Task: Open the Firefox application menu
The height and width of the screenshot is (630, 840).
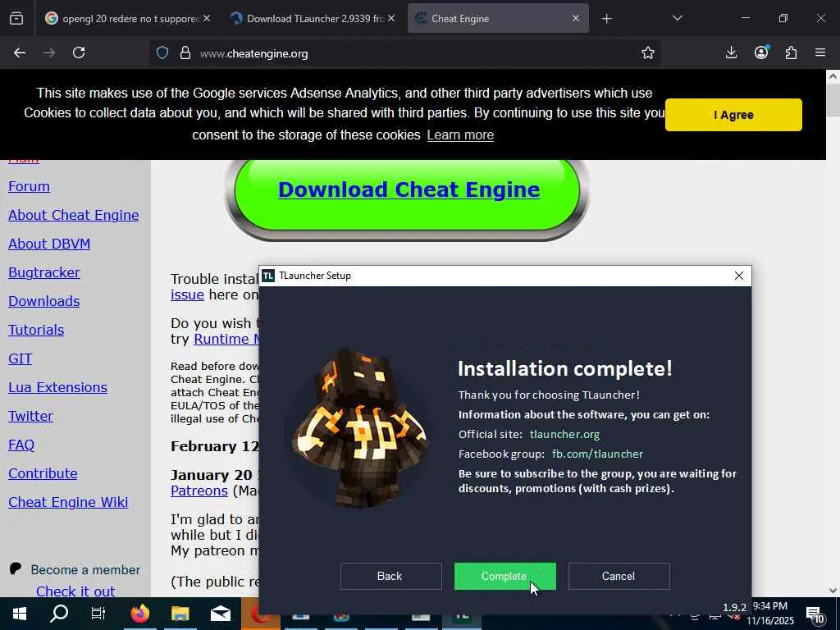Action: coord(820,53)
